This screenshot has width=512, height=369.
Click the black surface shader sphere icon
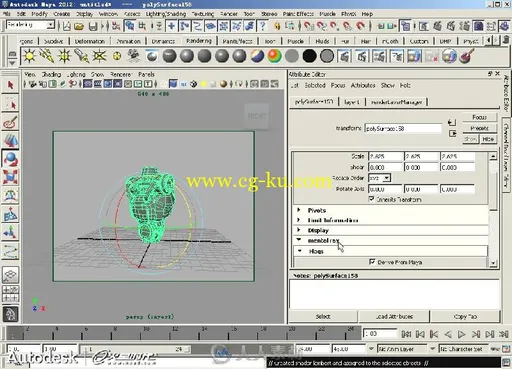tap(309, 56)
